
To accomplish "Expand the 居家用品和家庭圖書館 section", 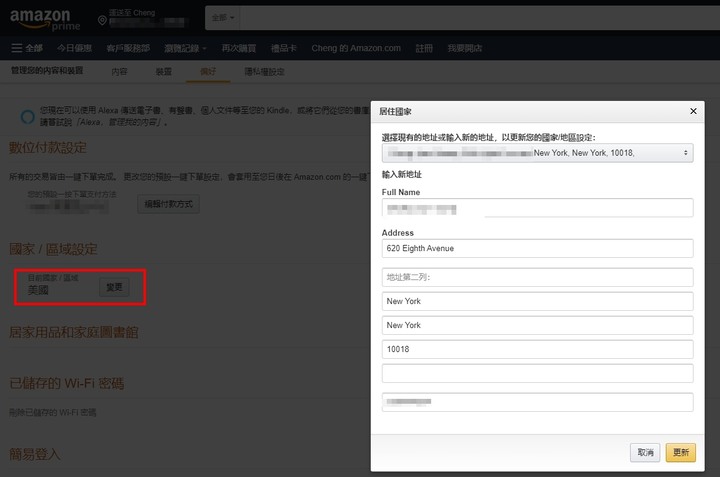I will coord(73,332).
